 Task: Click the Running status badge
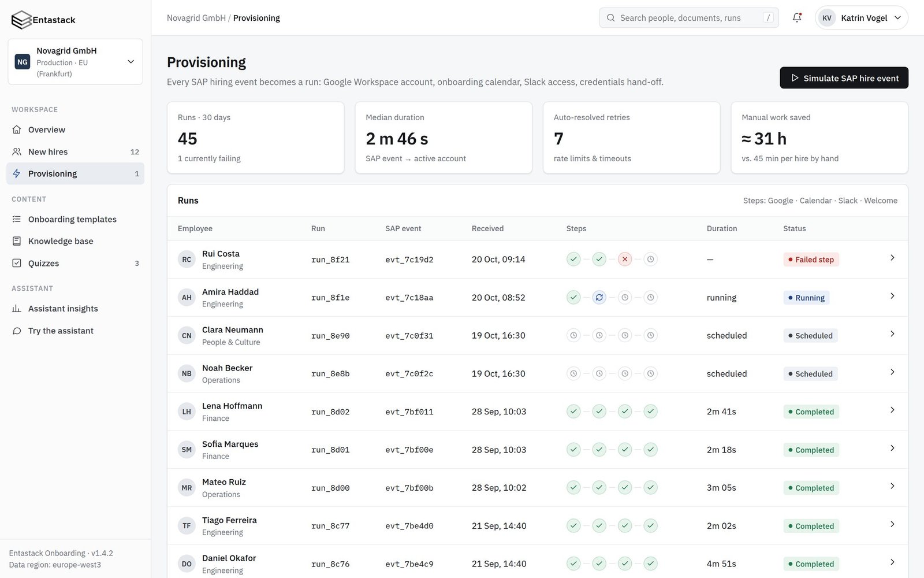pos(806,298)
